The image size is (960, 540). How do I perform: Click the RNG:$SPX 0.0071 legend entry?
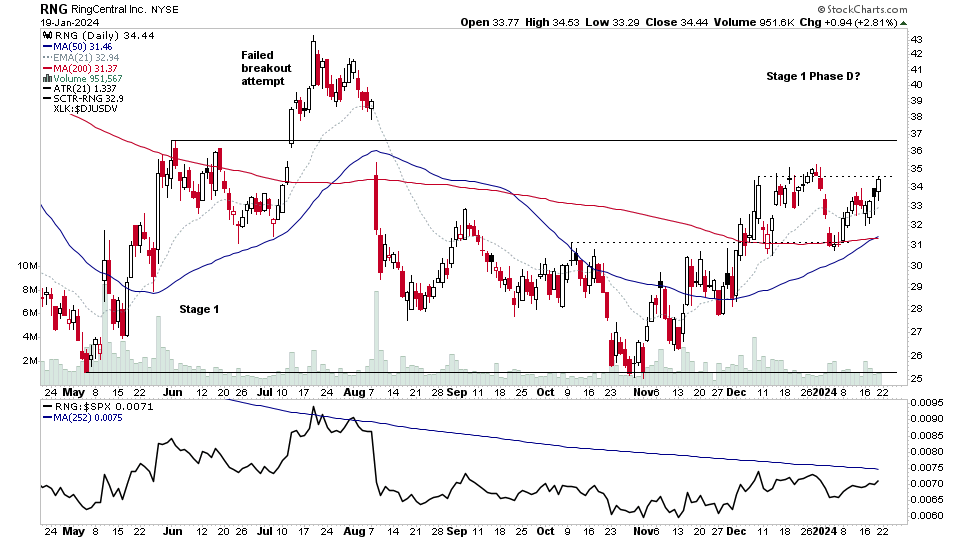[104, 407]
